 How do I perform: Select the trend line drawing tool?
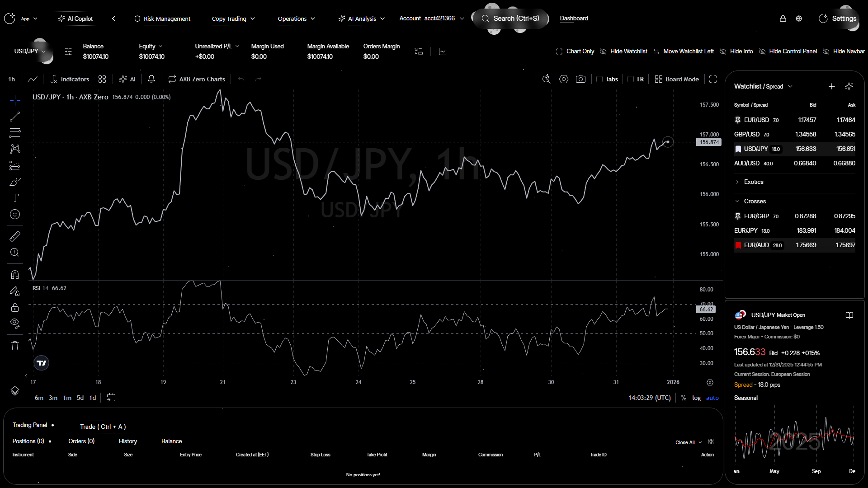(x=15, y=117)
